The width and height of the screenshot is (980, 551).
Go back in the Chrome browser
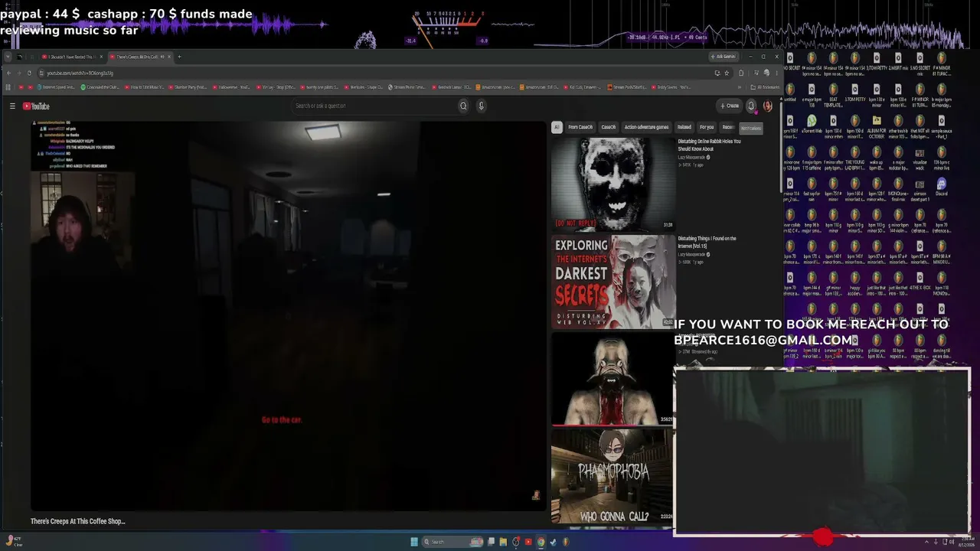(8, 73)
